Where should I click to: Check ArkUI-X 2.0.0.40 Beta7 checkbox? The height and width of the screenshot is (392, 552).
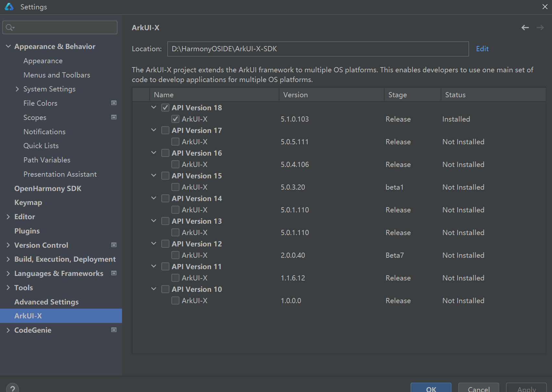point(175,255)
